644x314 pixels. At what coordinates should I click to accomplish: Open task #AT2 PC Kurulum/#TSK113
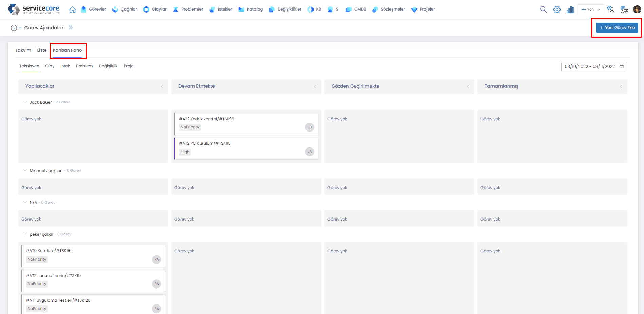tap(205, 143)
